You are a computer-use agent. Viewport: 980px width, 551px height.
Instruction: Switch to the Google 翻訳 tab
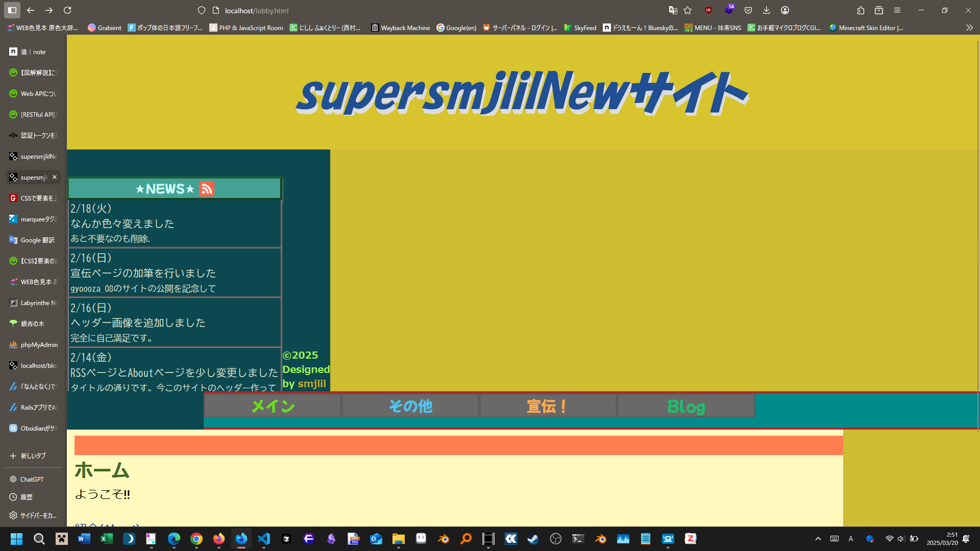click(x=33, y=240)
